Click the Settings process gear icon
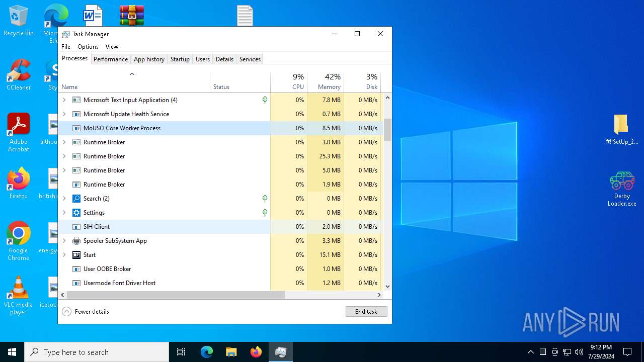The width and height of the screenshot is (644, 362). tap(76, 213)
